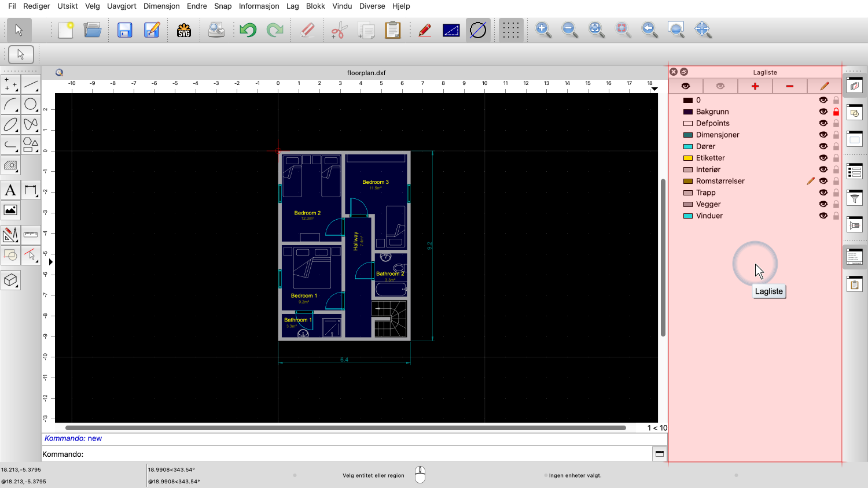Unlock the Bakgrunn layer red padlock

click(836, 112)
